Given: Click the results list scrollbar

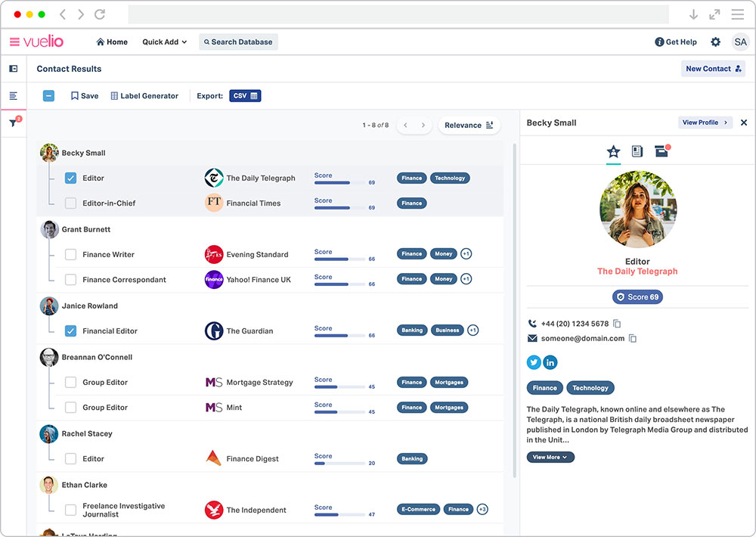Looking at the screenshot, I should [x=514, y=310].
